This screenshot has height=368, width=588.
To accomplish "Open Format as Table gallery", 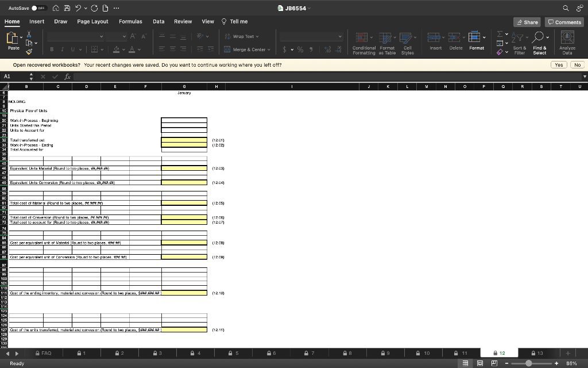I will 387,43.
